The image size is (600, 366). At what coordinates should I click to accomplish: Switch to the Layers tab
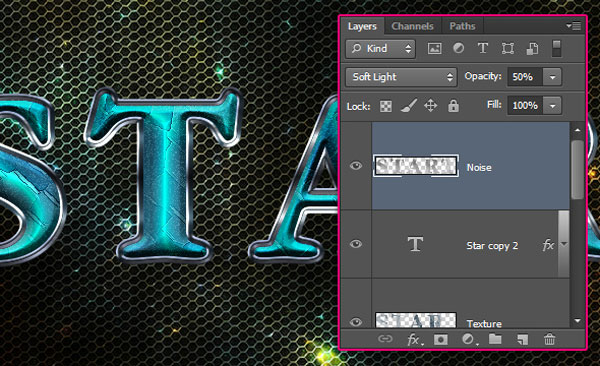pyautogui.click(x=362, y=26)
